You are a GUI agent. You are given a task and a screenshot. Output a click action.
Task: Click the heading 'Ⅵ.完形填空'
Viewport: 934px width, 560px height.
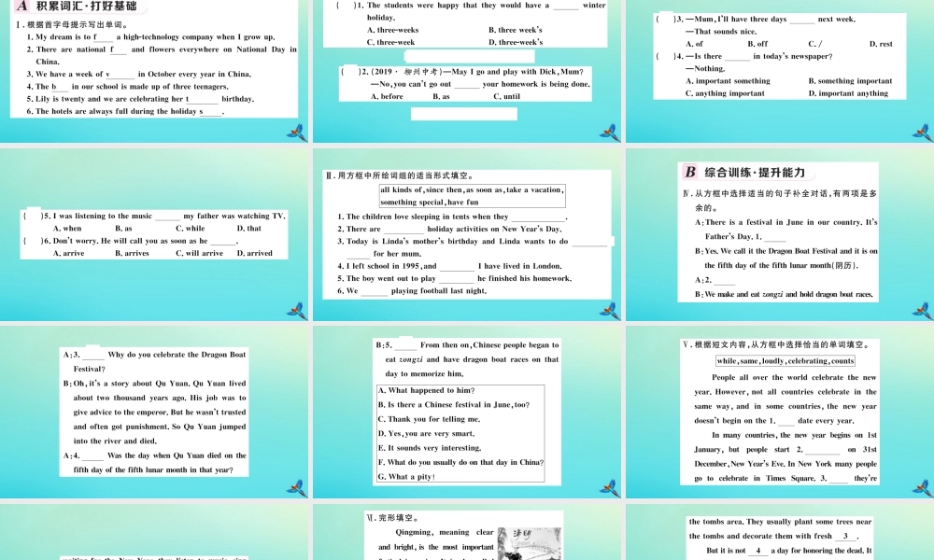pyautogui.click(x=392, y=518)
